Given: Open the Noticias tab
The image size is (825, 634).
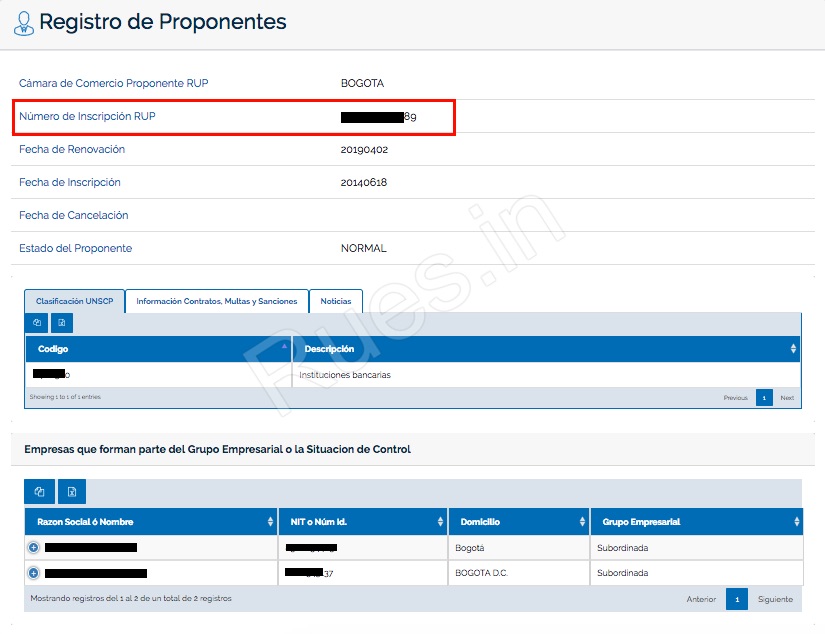Looking at the screenshot, I should (x=336, y=301).
